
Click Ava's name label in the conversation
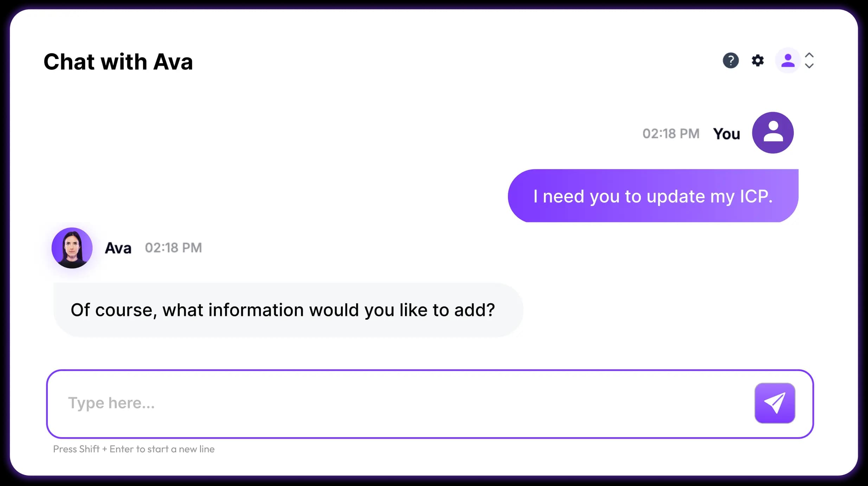[x=118, y=248]
